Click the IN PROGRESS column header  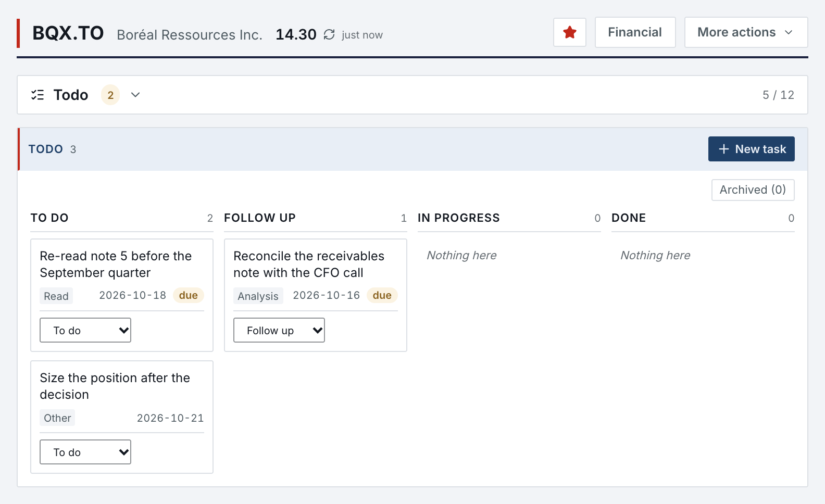click(459, 218)
